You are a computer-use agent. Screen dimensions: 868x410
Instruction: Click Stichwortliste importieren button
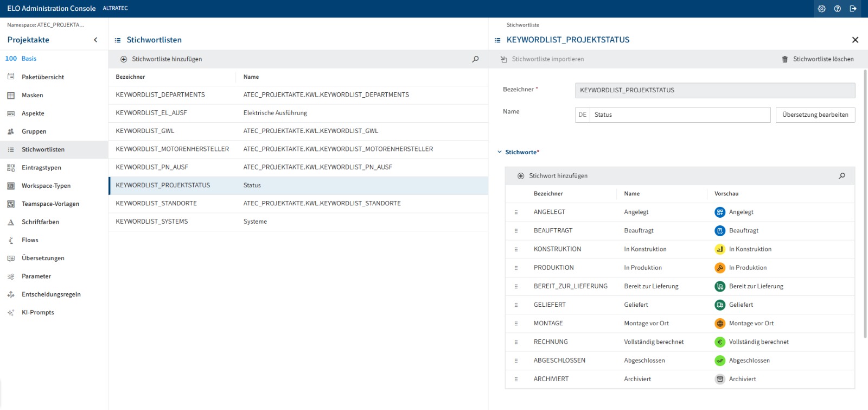pyautogui.click(x=542, y=59)
